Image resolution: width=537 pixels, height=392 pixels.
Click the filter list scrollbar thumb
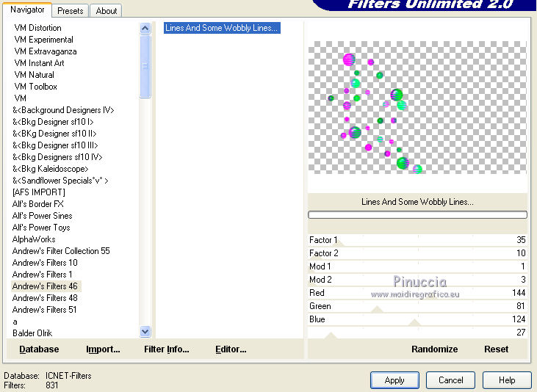145,66
